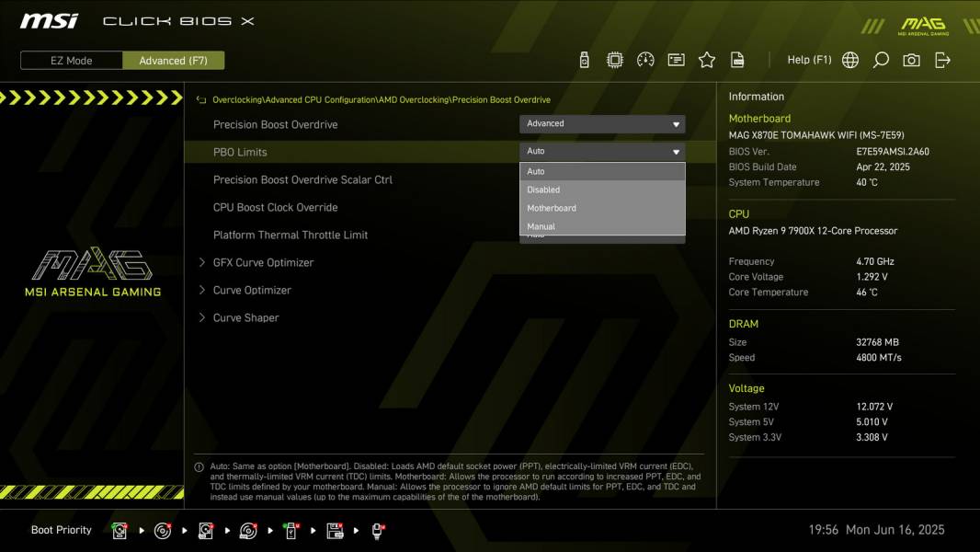The image size is (980, 552).
Task: Click the globe language icon
Action: (849, 60)
